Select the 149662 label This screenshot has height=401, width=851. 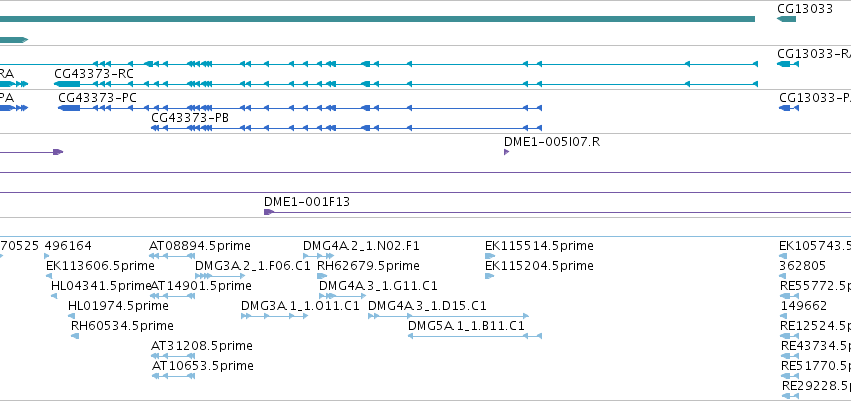click(804, 306)
